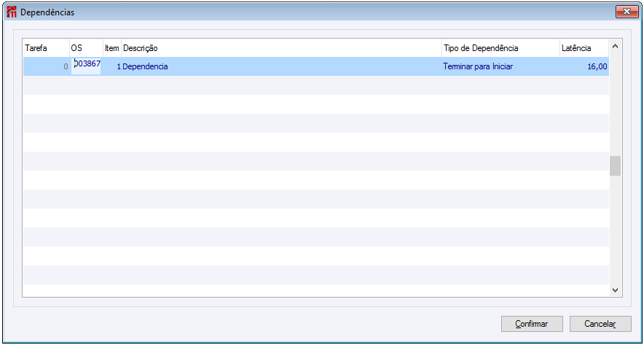
Task: Select the Tipo de Dependência column header
Action: point(501,48)
